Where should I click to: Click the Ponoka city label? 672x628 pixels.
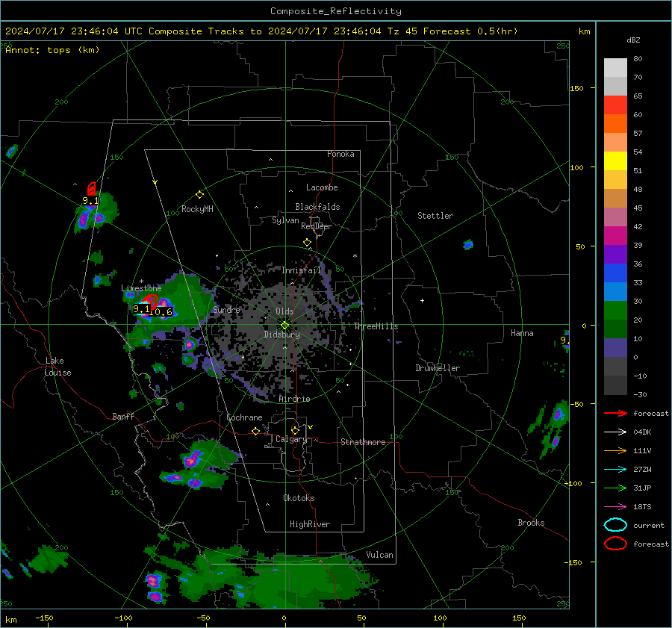coord(340,155)
